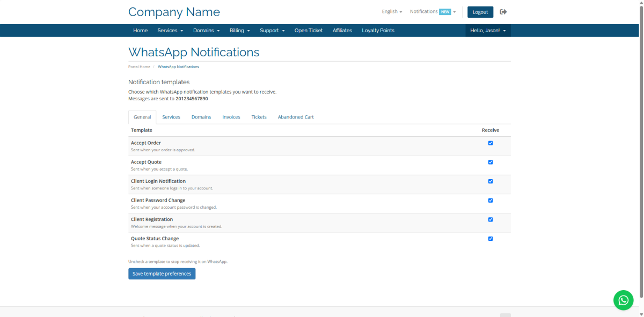Open the Domains navigation dropdown

(207, 31)
